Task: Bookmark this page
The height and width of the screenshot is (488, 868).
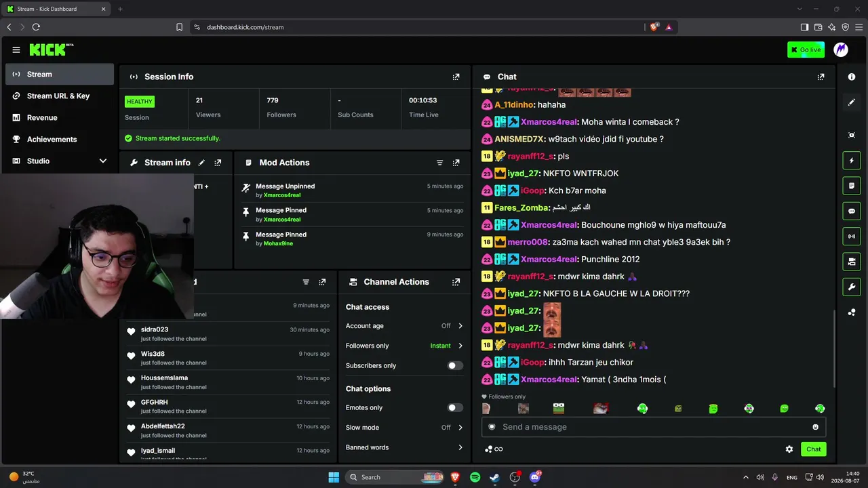Action: [x=179, y=27]
